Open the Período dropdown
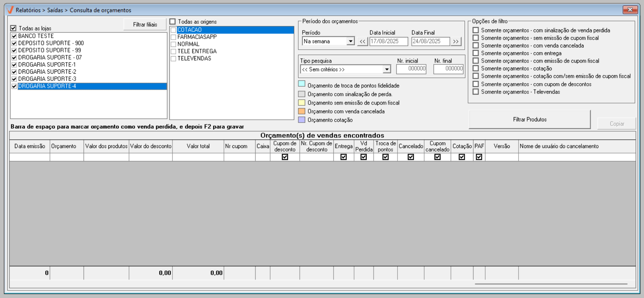Viewport: 644px width, 298px height. (x=350, y=41)
